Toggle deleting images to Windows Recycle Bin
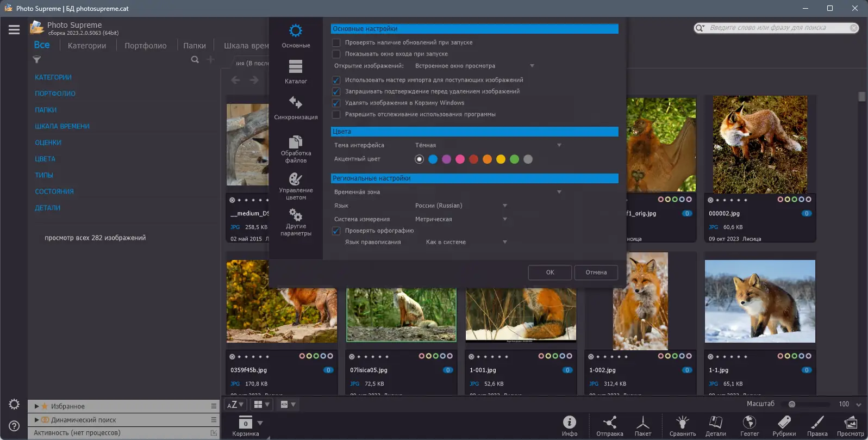Image resolution: width=868 pixels, height=440 pixels. pos(336,103)
